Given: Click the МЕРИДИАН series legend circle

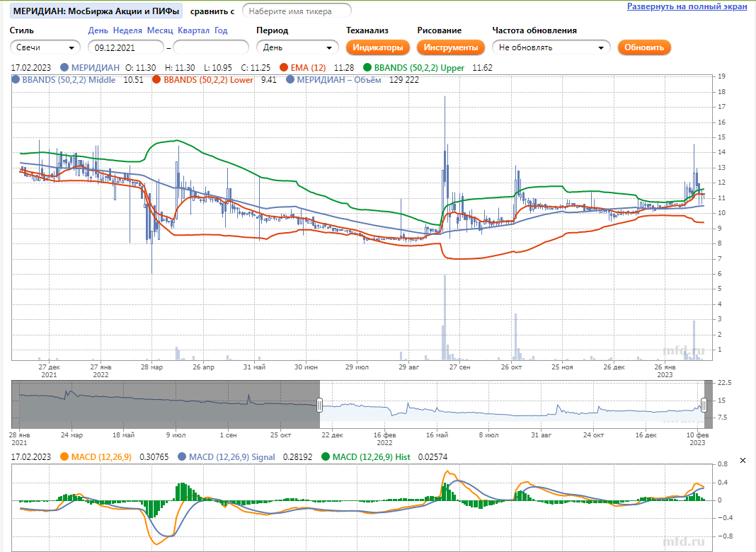Looking at the screenshot, I should pyautogui.click(x=65, y=68).
